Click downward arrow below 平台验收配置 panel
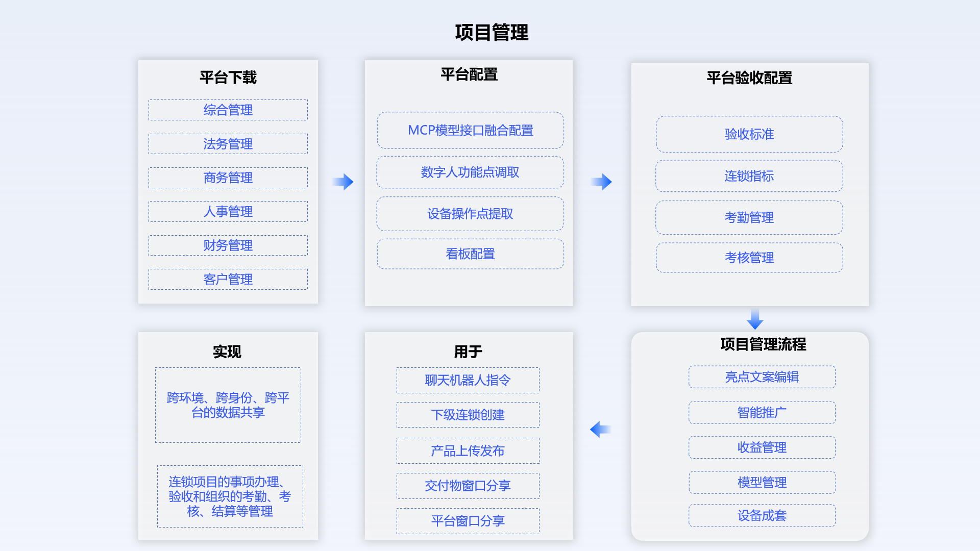980x551 pixels. pyautogui.click(x=755, y=319)
